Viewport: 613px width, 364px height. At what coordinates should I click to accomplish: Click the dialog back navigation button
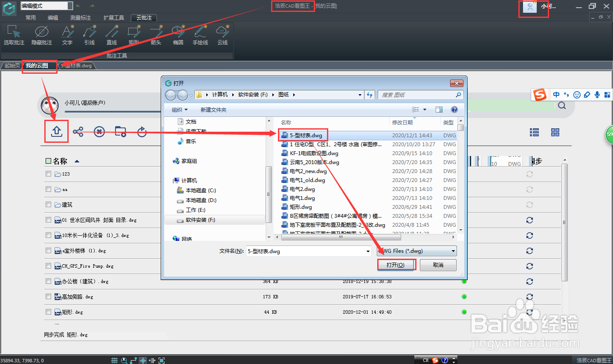point(171,95)
